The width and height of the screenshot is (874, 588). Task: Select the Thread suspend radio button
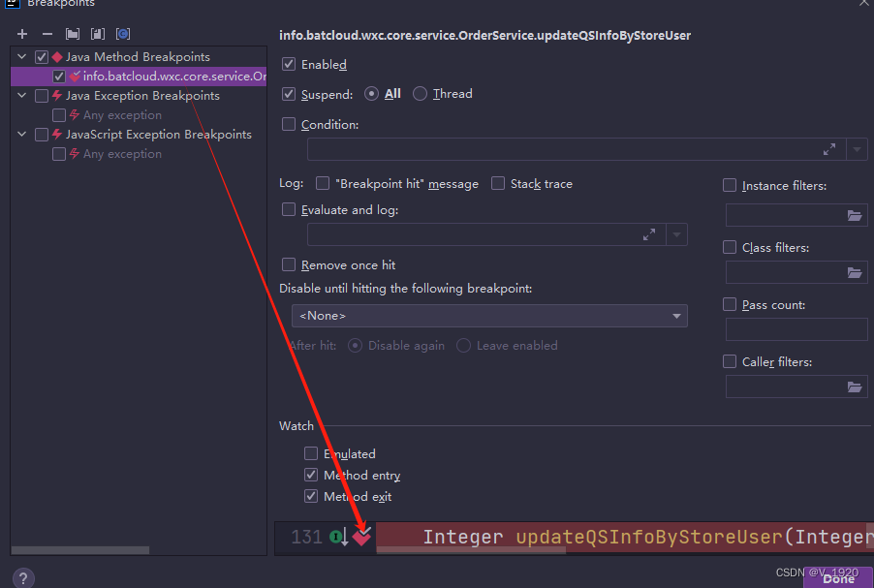[x=419, y=94]
